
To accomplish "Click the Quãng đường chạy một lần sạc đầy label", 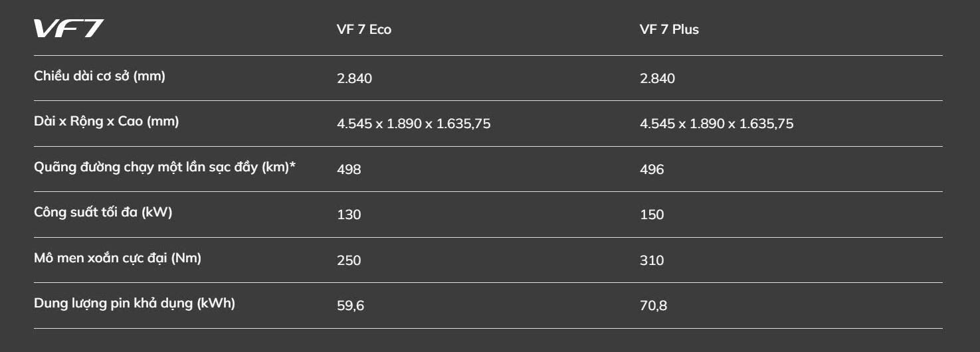I will coord(164,167).
